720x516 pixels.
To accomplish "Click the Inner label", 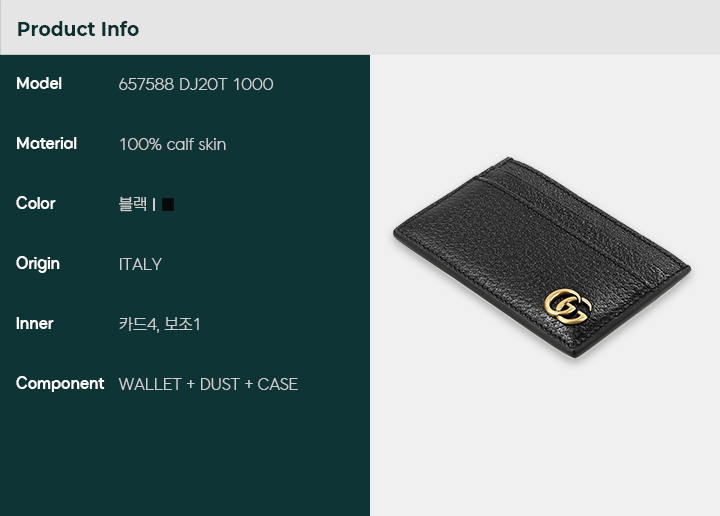I will (34, 324).
